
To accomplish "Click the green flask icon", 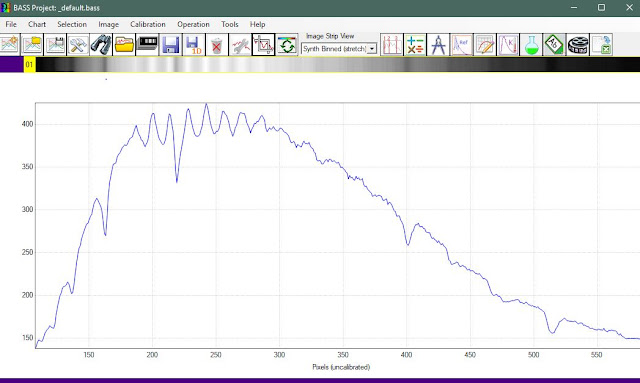I will point(531,45).
